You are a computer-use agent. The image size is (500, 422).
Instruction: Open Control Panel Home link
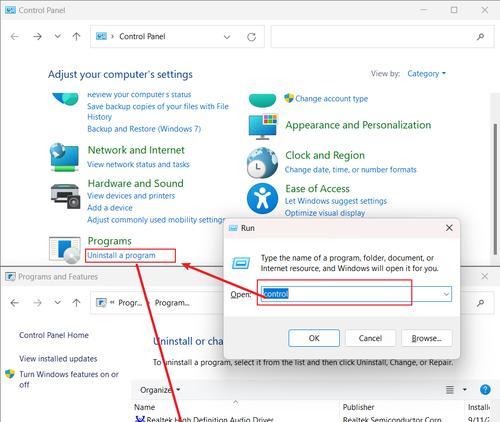pyautogui.click(x=54, y=335)
